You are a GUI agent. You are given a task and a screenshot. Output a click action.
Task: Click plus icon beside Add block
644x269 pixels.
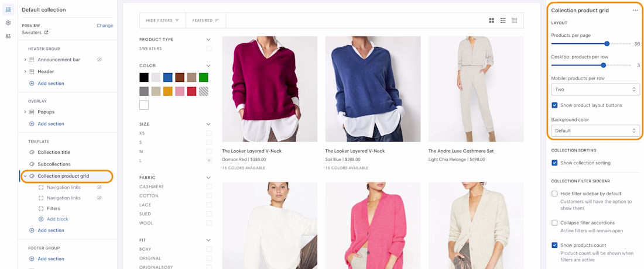point(41,219)
